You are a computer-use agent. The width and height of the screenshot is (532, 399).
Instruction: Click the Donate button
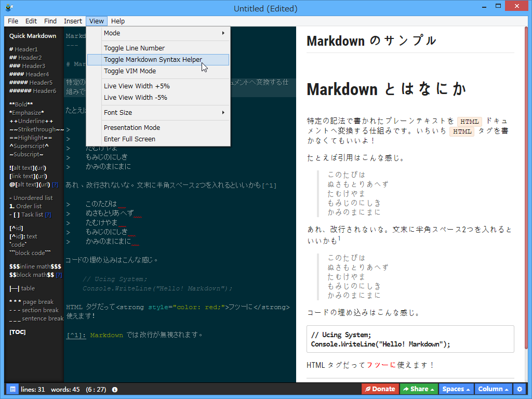[x=380, y=389]
